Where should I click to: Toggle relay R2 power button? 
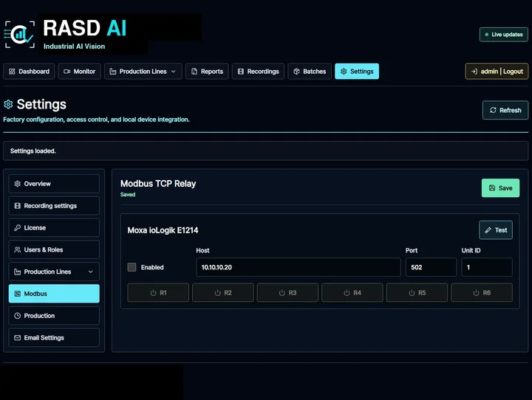click(x=223, y=292)
